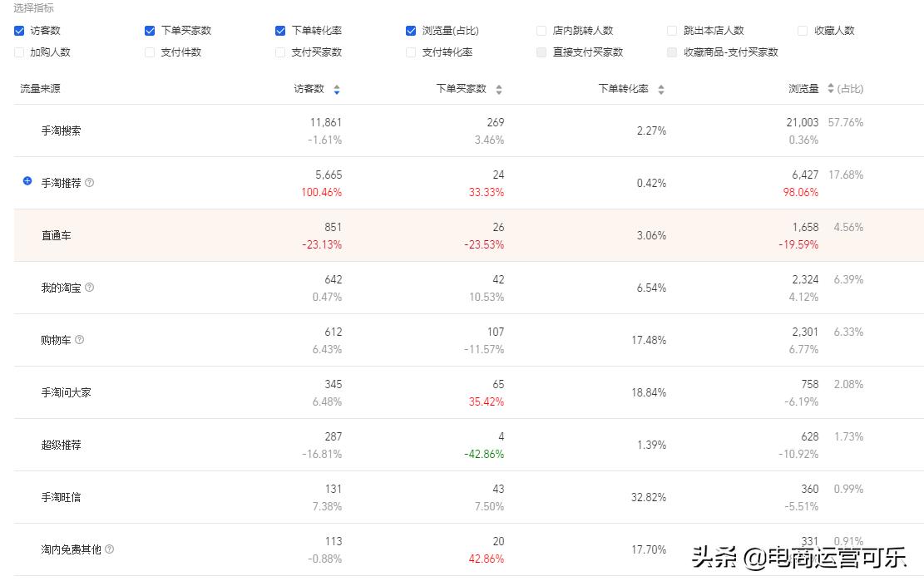924x586 pixels.
Task: Check the 支付转化率 checkbox
Action: [410, 52]
